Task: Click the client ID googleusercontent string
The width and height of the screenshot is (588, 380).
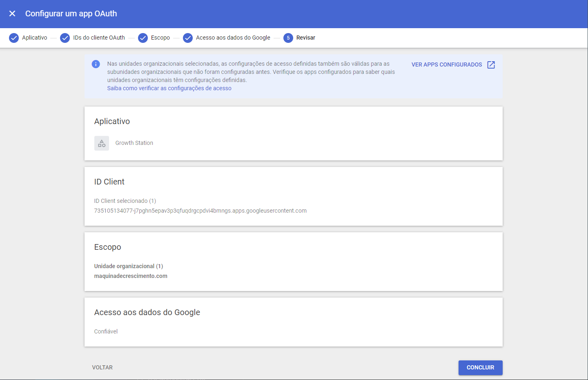Action: pos(200,211)
